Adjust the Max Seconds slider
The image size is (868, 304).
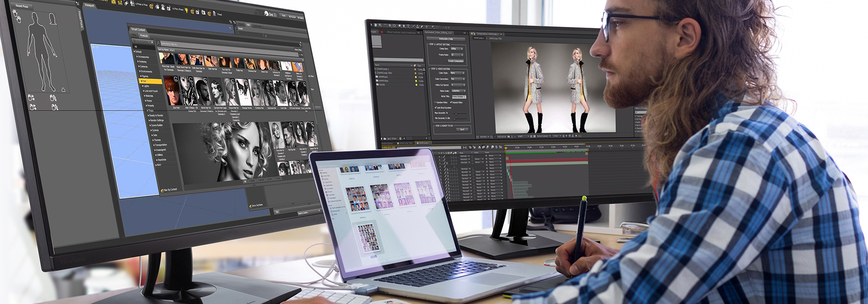[x=460, y=114]
